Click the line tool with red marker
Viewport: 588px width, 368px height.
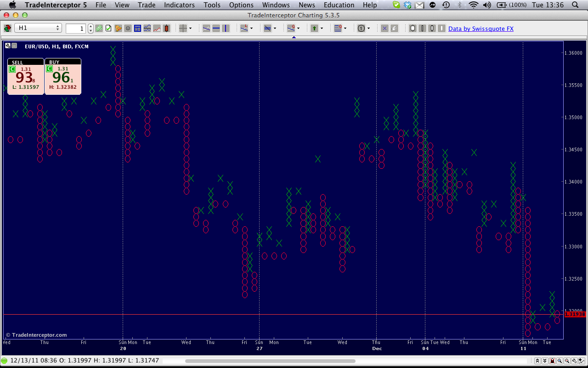(x=291, y=29)
